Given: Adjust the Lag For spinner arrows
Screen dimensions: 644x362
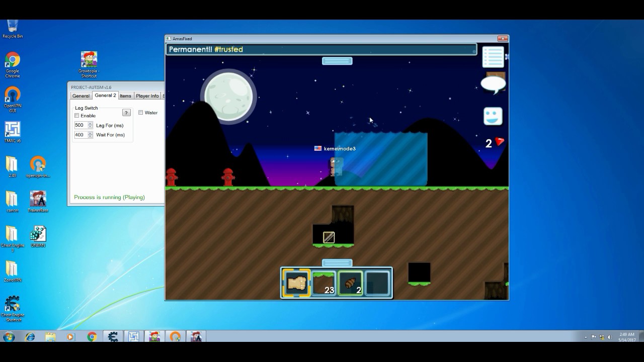Looking at the screenshot, I should [91, 125].
